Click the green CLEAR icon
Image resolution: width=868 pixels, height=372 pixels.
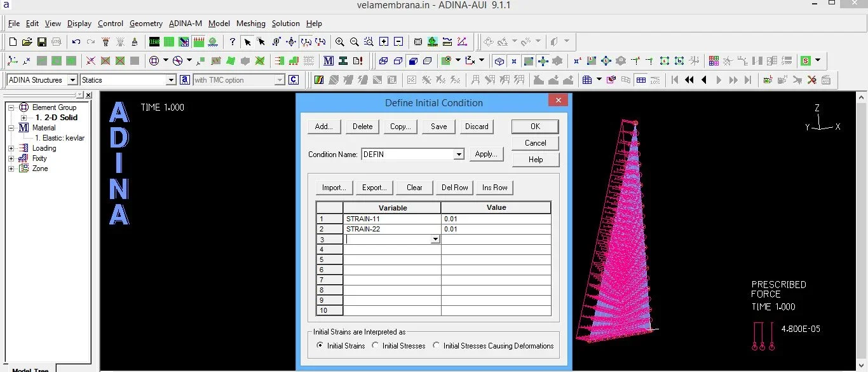[154, 42]
